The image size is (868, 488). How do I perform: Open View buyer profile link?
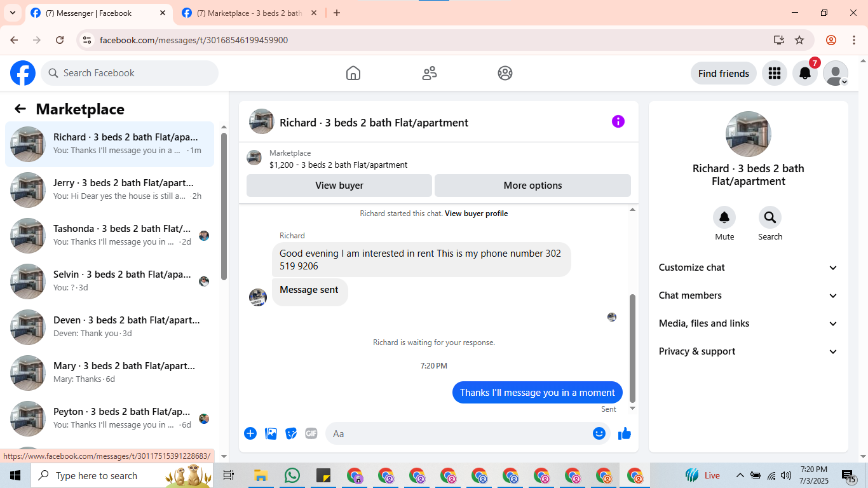[476, 213]
